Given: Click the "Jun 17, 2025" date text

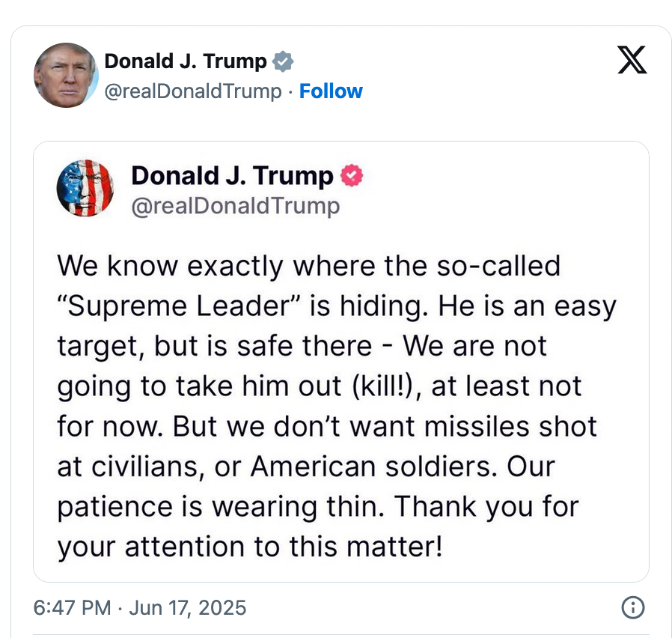Looking at the screenshot, I should click(187, 607).
